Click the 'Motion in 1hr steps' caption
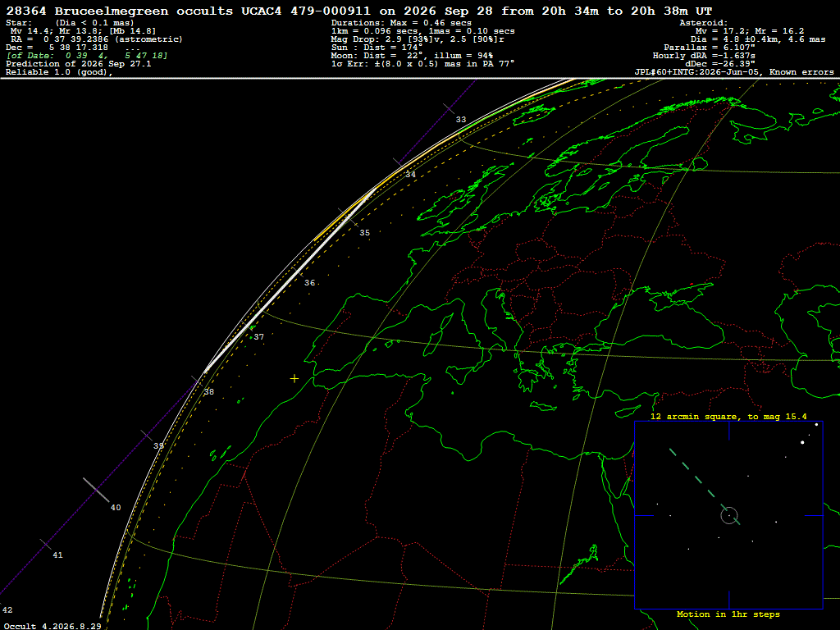Screen dimensions: 840x630 click(728, 614)
